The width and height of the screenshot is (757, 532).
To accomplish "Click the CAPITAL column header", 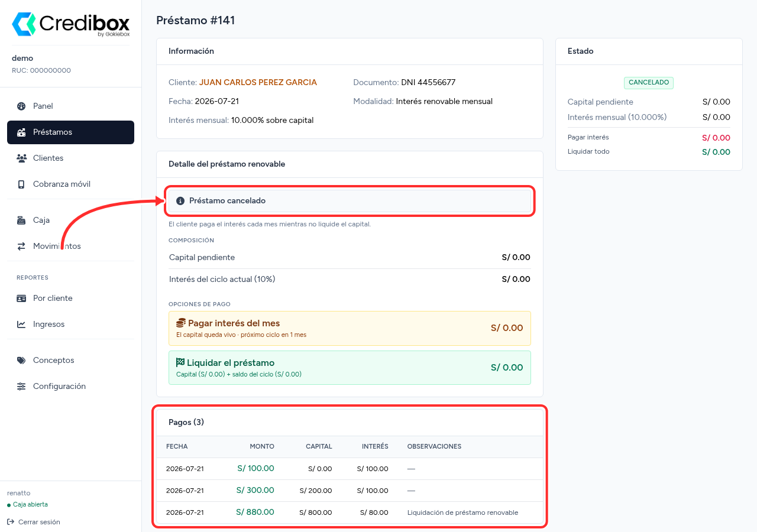I will [319, 447].
